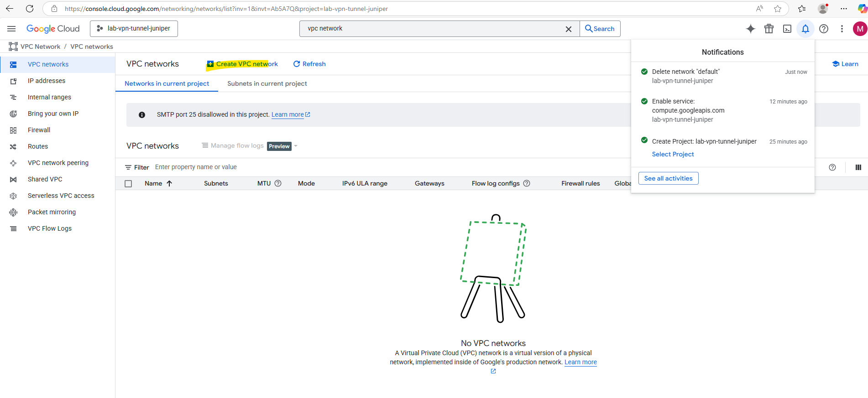Image resolution: width=868 pixels, height=398 pixels.
Task: Sort by Name using the arrow icon
Action: click(x=169, y=183)
